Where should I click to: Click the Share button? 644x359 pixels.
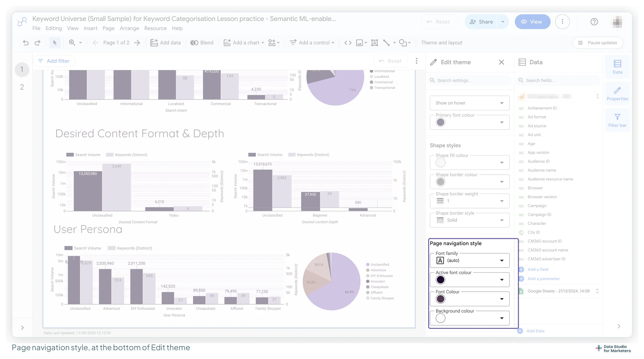pos(481,22)
